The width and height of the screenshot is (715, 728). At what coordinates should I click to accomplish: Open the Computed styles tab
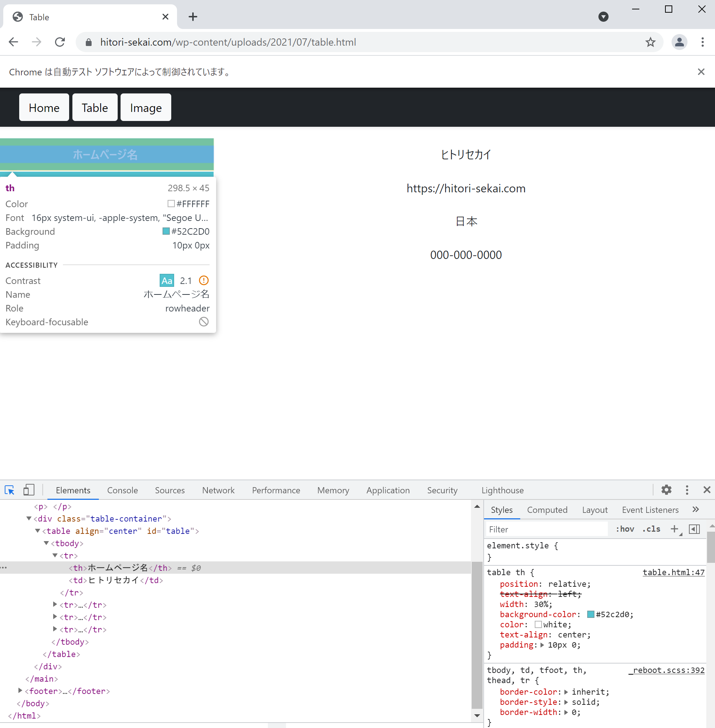pyautogui.click(x=547, y=510)
